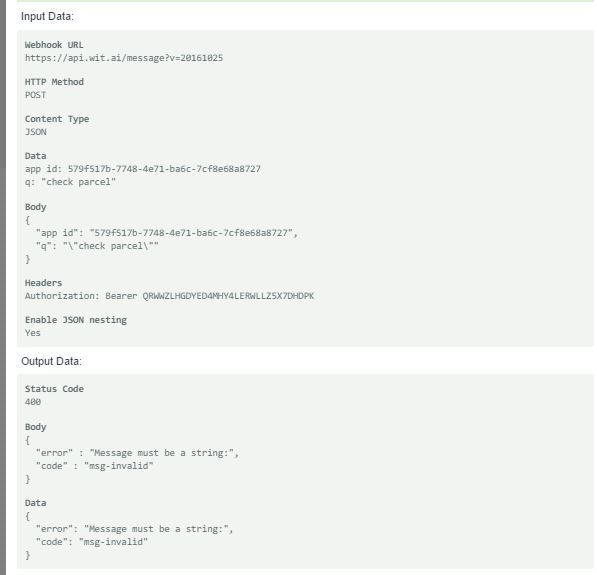Click the "code" line in output Body
597x575 pixels.
coord(94,466)
